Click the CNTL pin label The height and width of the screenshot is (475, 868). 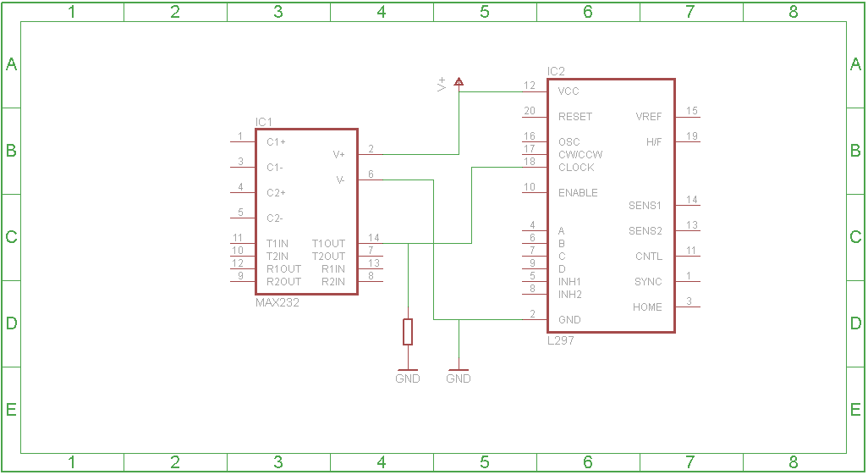(649, 257)
